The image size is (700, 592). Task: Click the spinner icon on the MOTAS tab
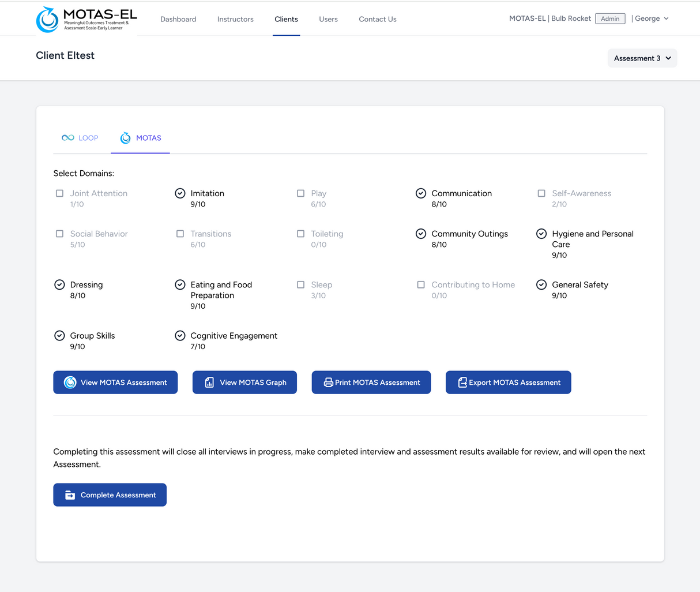(125, 137)
